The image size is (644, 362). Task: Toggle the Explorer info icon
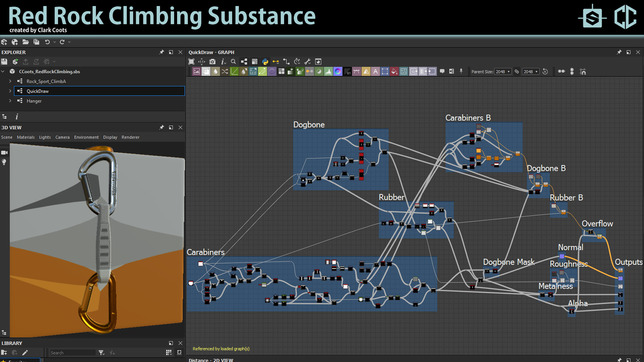[16, 116]
